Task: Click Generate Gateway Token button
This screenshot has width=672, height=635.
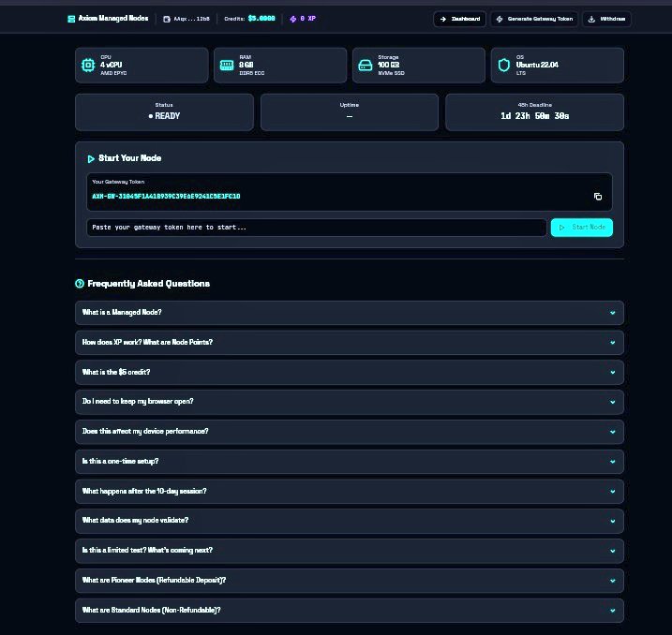Action: click(534, 19)
